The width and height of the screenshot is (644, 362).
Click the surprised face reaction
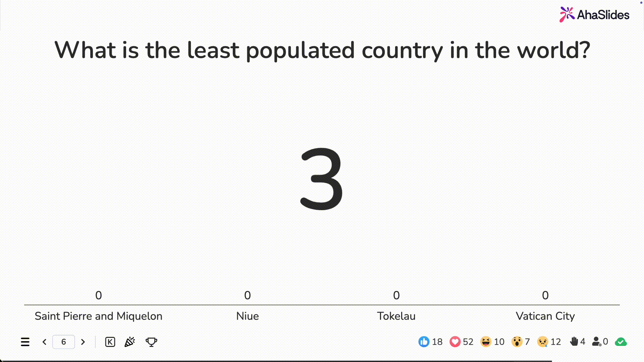click(x=517, y=342)
